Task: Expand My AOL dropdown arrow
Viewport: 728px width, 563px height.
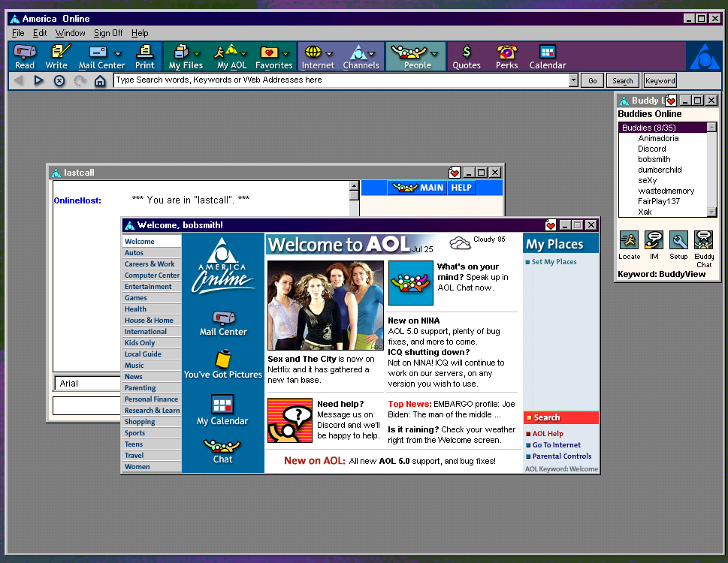Action: [x=243, y=53]
